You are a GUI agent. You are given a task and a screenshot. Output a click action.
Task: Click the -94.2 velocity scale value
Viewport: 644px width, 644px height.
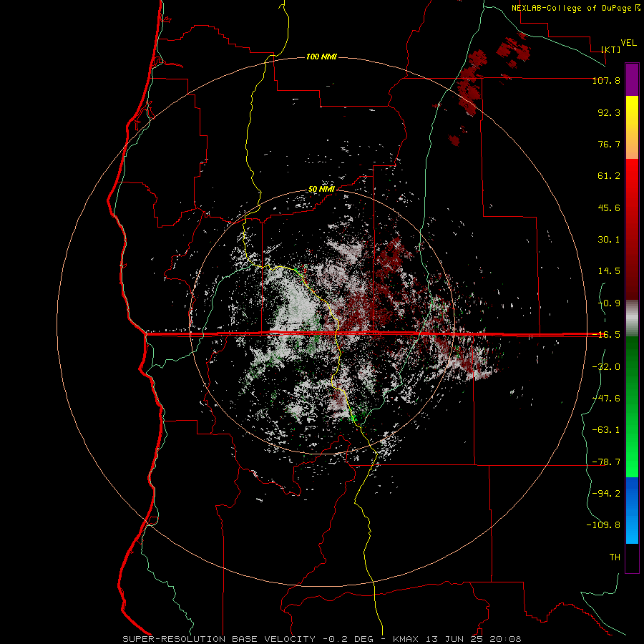coord(606,493)
